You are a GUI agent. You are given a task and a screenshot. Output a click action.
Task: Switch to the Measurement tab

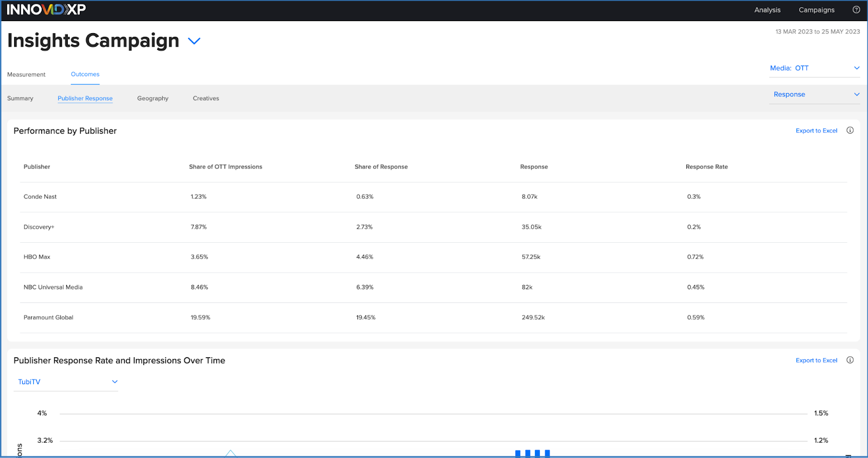[27, 74]
